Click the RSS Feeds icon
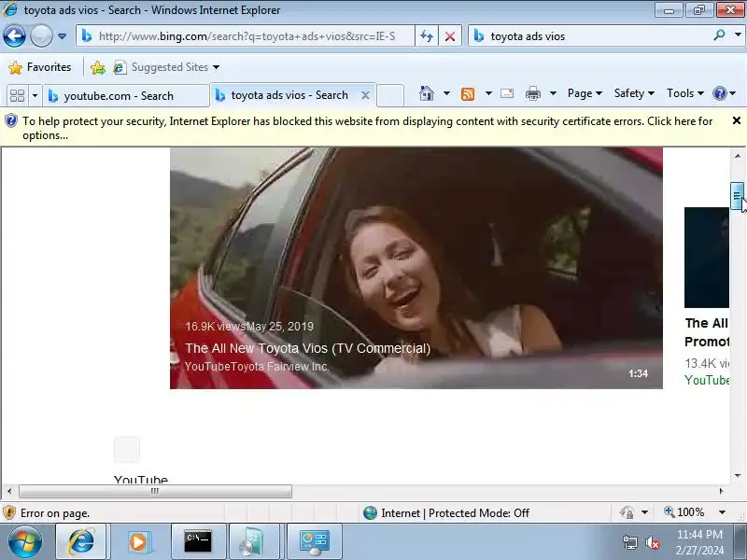This screenshot has width=747, height=560. [x=468, y=94]
